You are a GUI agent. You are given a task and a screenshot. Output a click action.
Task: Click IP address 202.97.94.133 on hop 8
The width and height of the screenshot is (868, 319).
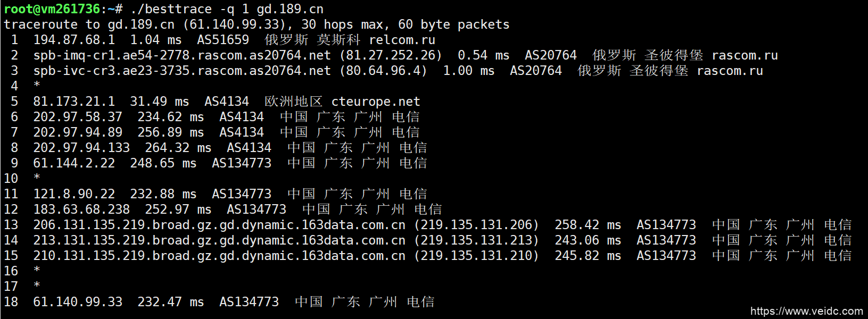point(81,148)
